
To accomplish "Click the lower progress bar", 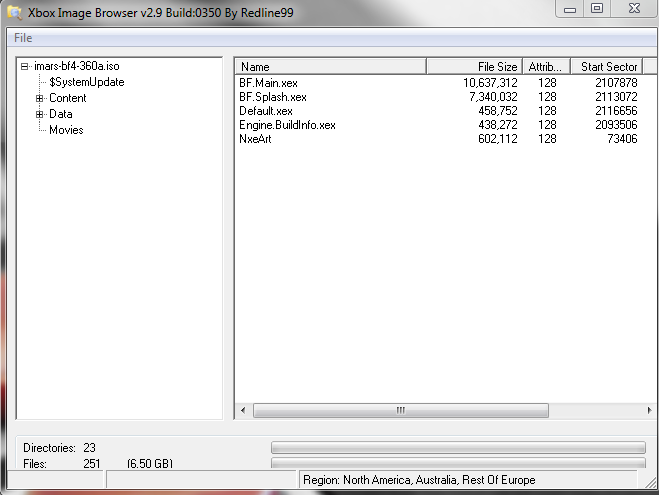I will coord(458,463).
